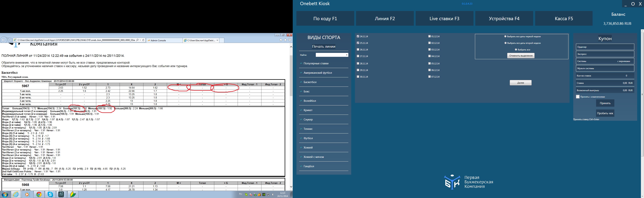Open Internet Explorer Favorites star
644x198 pixels.
(x=285, y=40)
